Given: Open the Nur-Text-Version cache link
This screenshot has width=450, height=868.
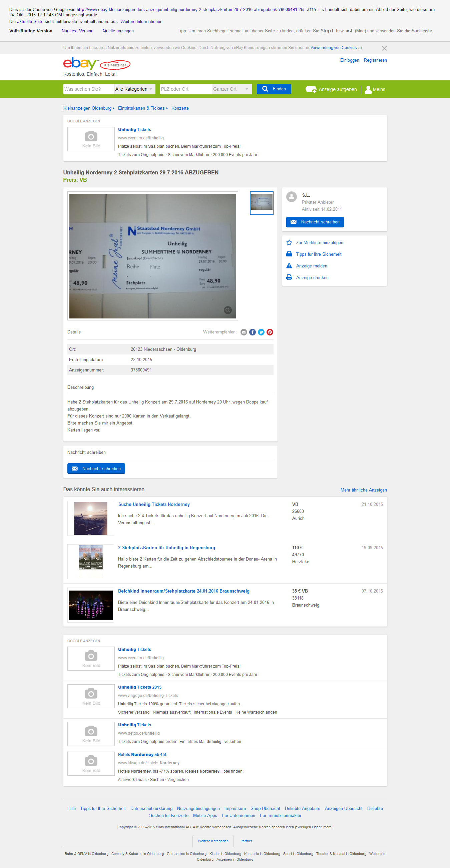Looking at the screenshot, I should [77, 31].
